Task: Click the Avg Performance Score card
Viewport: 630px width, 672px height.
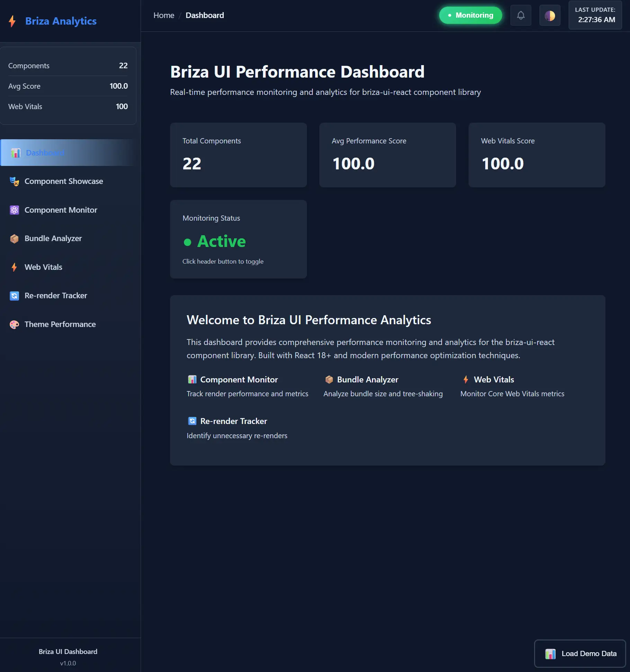Action: (x=387, y=155)
